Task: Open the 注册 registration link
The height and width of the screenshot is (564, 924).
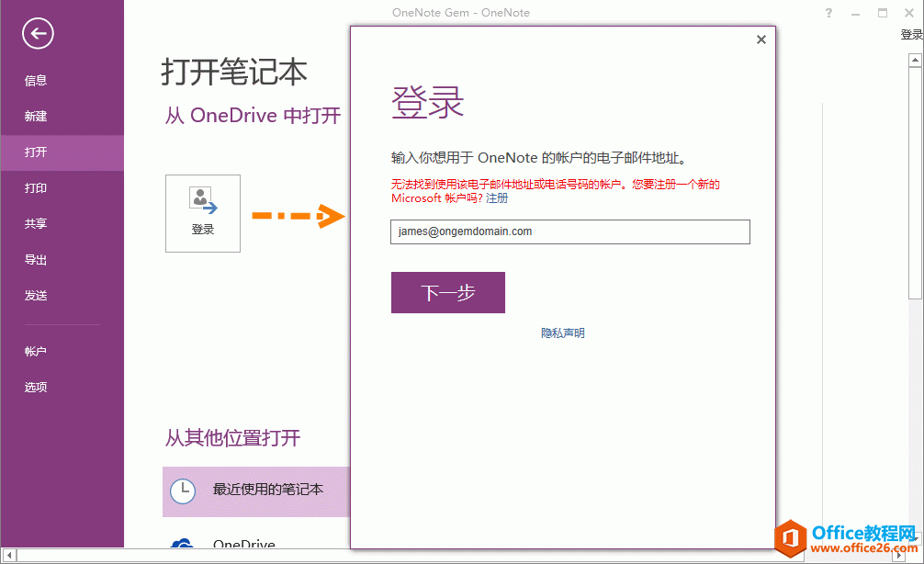Action: click(x=499, y=197)
